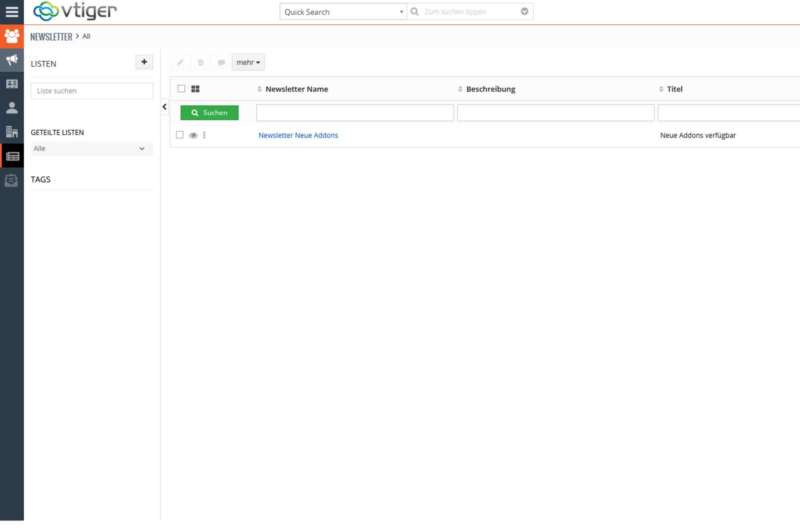
Task: Click the green Suchen button
Action: [209, 113]
